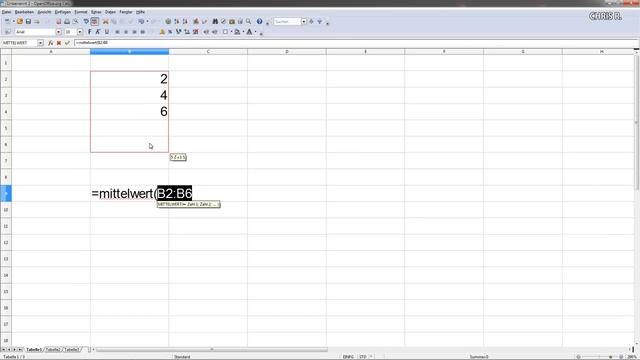
Task: Insert a hyperlink globe icon
Action: tap(168, 21)
